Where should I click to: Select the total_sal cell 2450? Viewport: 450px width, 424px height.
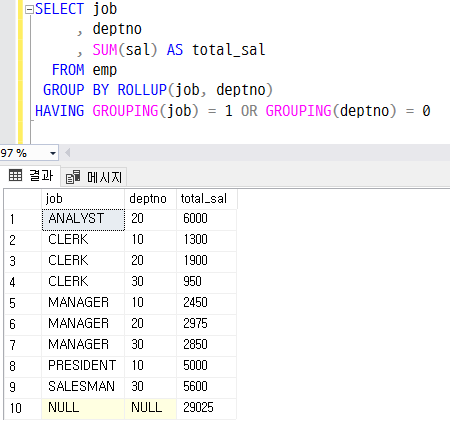pos(206,303)
